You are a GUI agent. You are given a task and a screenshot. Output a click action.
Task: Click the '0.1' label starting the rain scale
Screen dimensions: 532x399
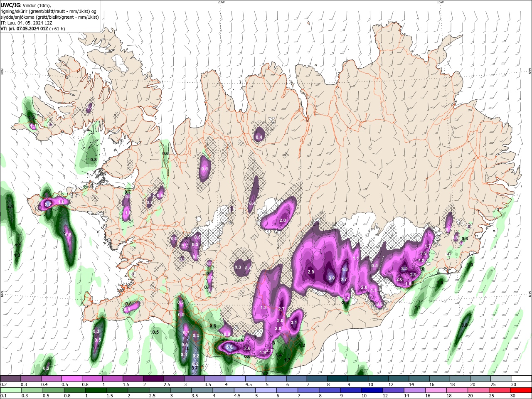3,396
